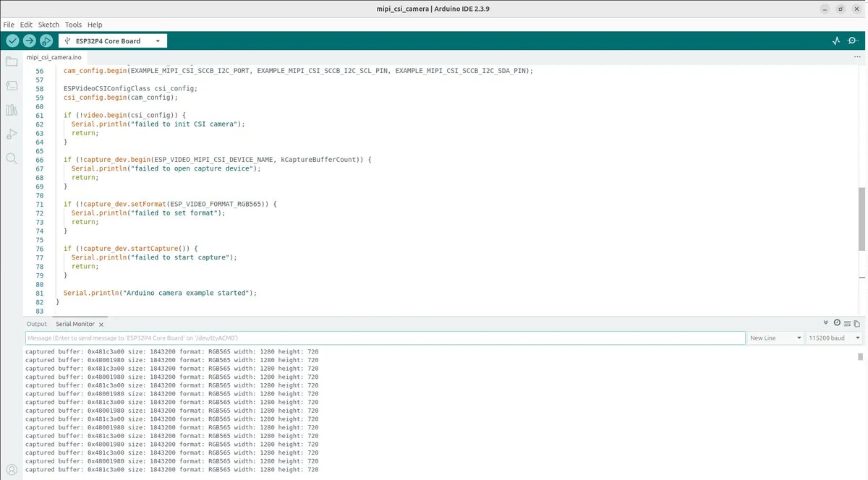Maximize the Arduino IDE window

point(841,9)
